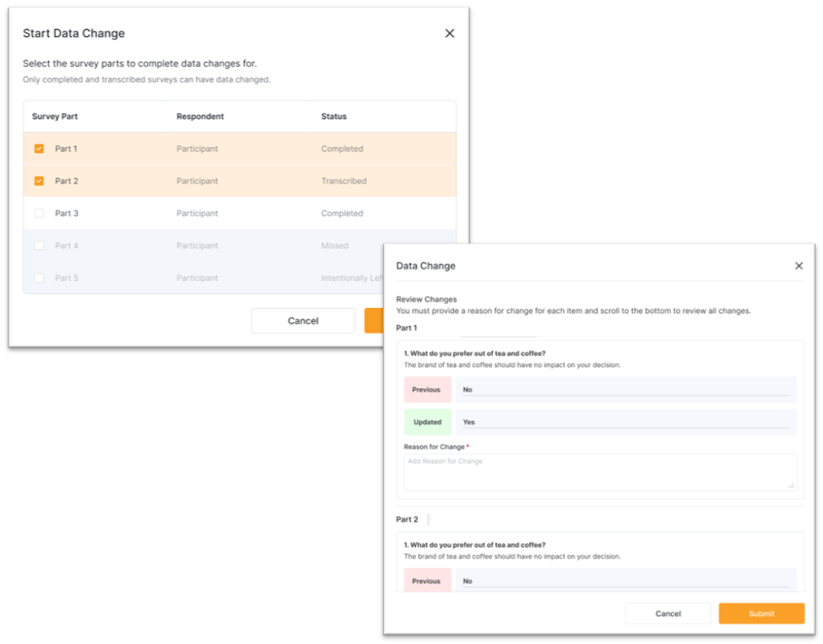823x644 pixels.
Task: Tick the Part 3 checkbox
Action: coord(39,213)
